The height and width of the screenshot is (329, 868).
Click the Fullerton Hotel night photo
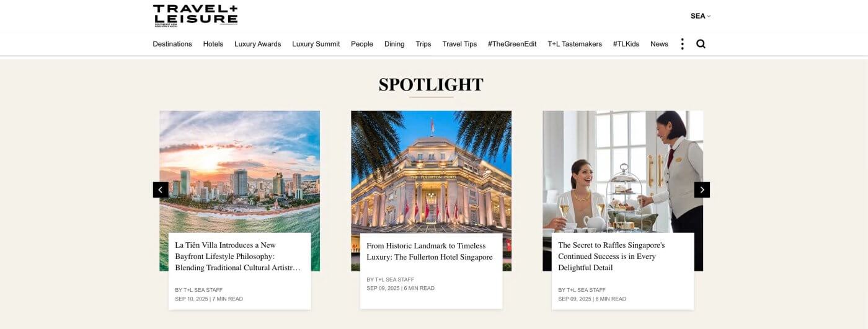tap(431, 172)
